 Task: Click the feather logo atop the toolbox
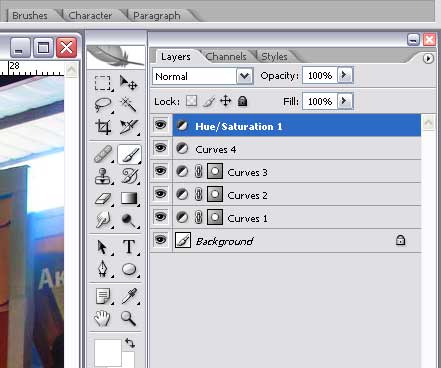(115, 56)
